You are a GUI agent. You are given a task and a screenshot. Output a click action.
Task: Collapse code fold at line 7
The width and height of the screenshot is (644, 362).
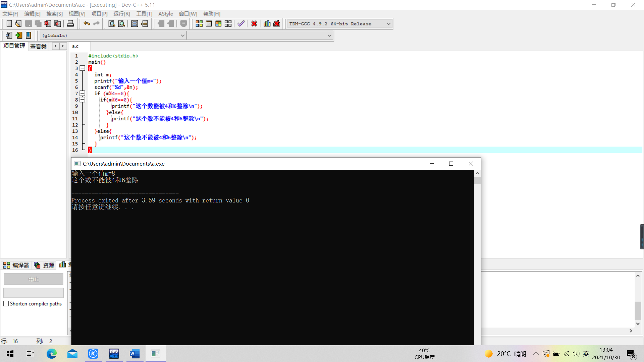pos(83,94)
